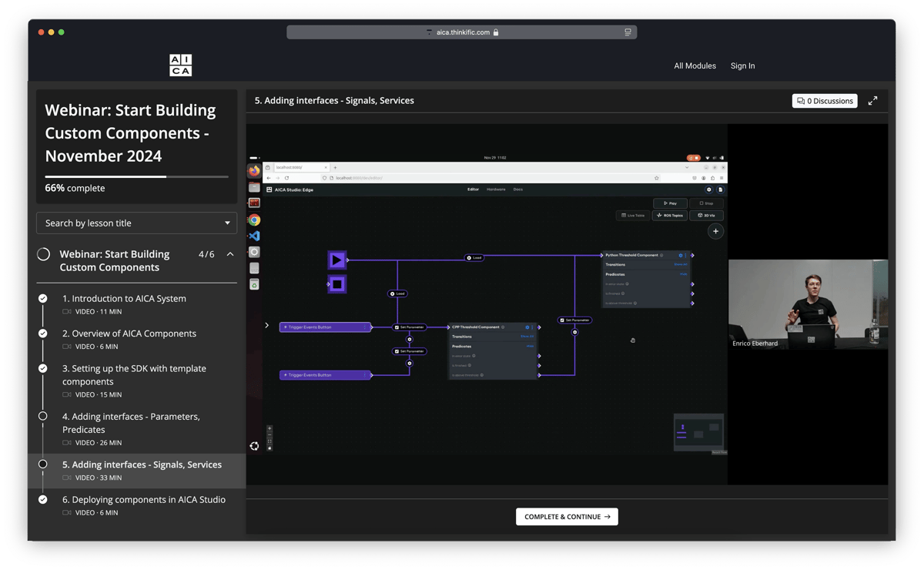
Task: Click the incomplete circle of lesson 4
Action: (x=43, y=416)
